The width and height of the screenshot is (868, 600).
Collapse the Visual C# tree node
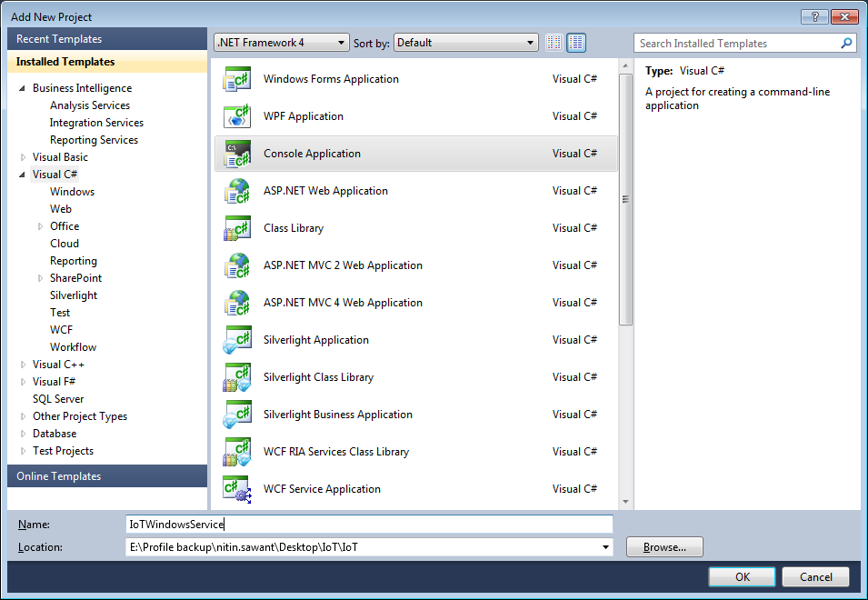click(x=22, y=175)
